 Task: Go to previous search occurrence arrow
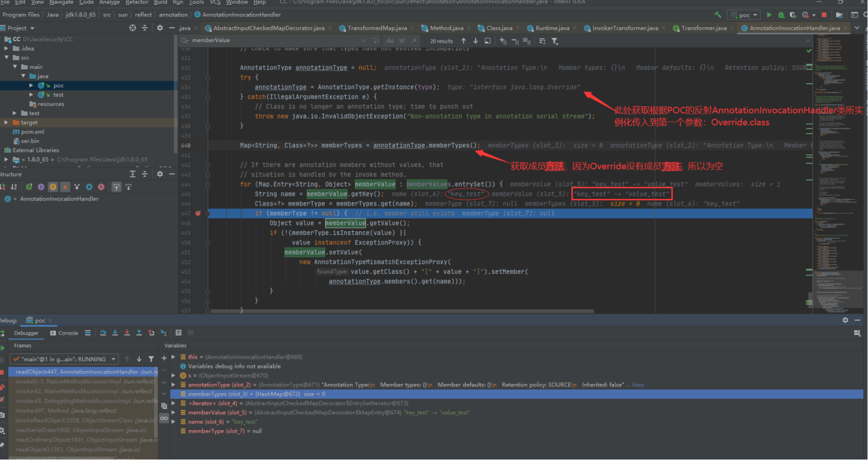pos(464,41)
